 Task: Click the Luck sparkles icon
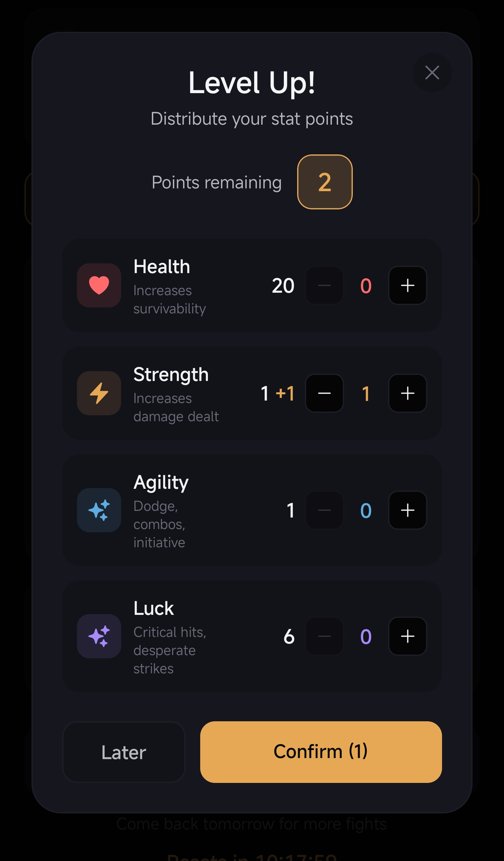coord(99,636)
